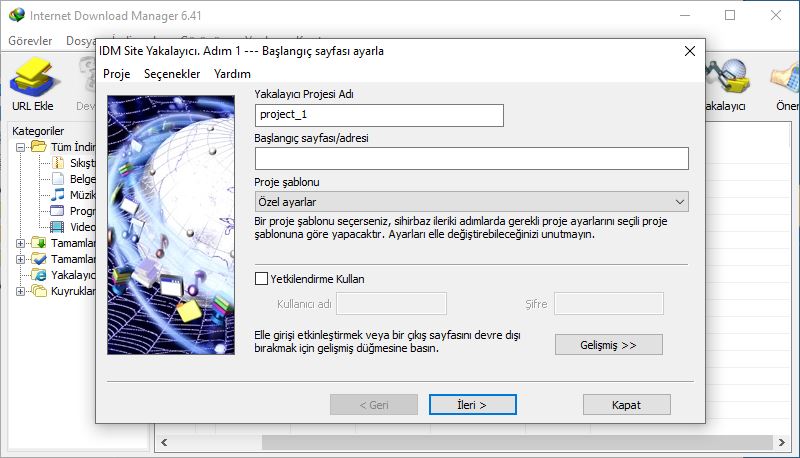Open the Proje menu in dialog
The width and height of the screenshot is (800, 458).
pyautogui.click(x=117, y=74)
